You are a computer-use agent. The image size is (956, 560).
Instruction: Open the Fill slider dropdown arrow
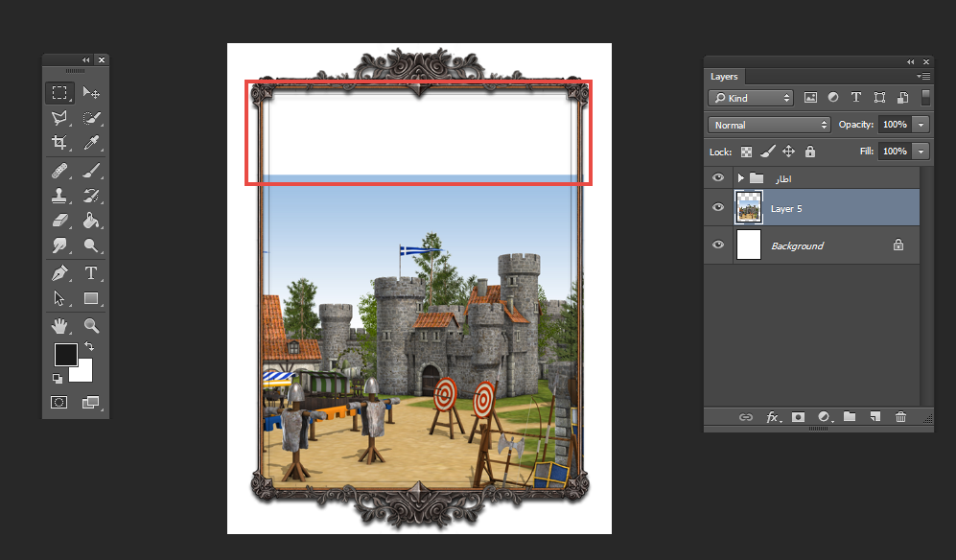tap(921, 152)
